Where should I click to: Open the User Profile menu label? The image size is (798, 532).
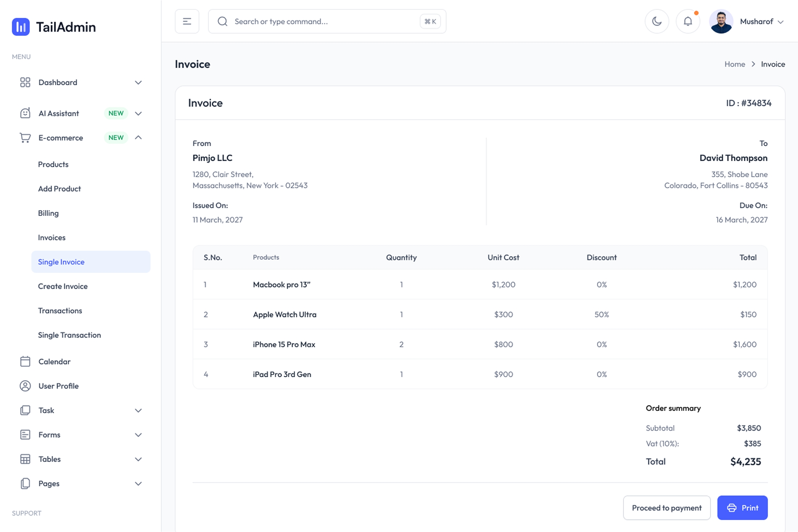58,386
